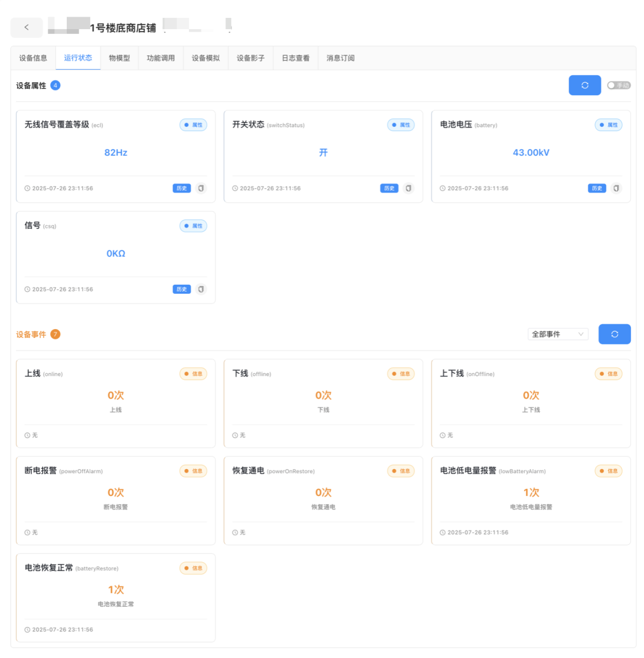
Task: Copy the switchStatus property value
Action: pyautogui.click(x=408, y=188)
